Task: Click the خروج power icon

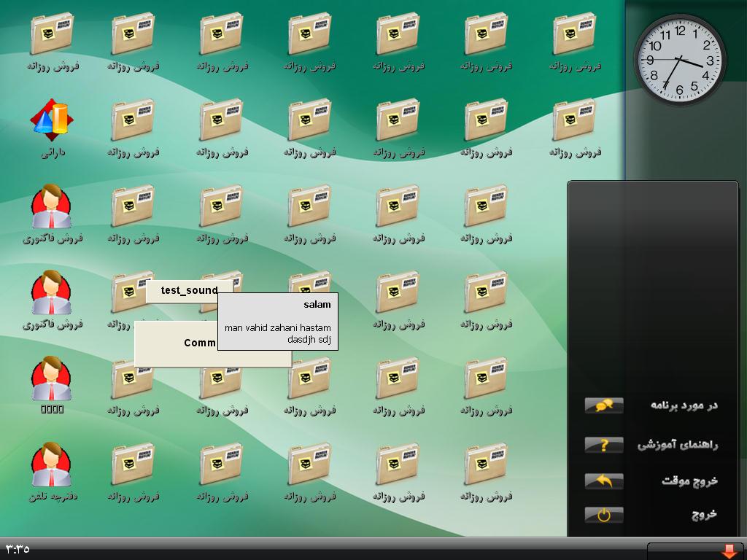Action: (x=603, y=515)
